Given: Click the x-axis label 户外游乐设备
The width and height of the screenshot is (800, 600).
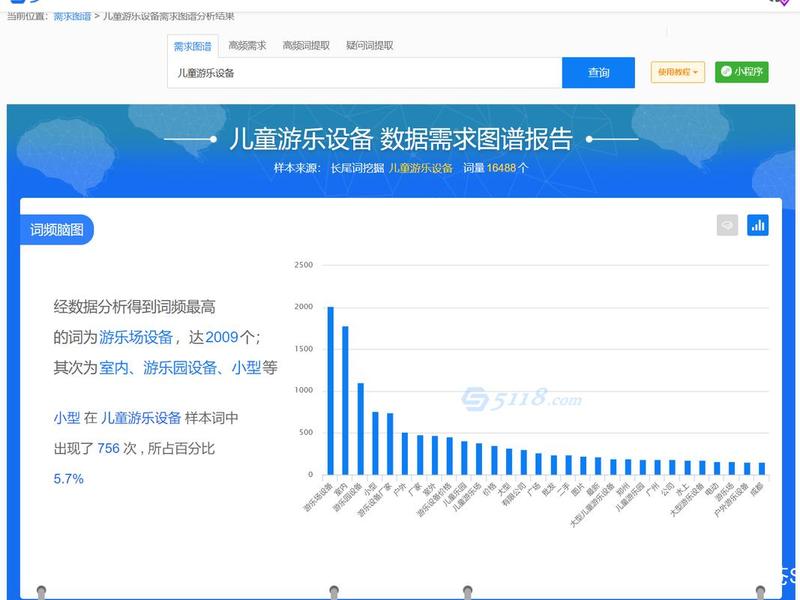Looking at the screenshot, I should tap(731, 500).
